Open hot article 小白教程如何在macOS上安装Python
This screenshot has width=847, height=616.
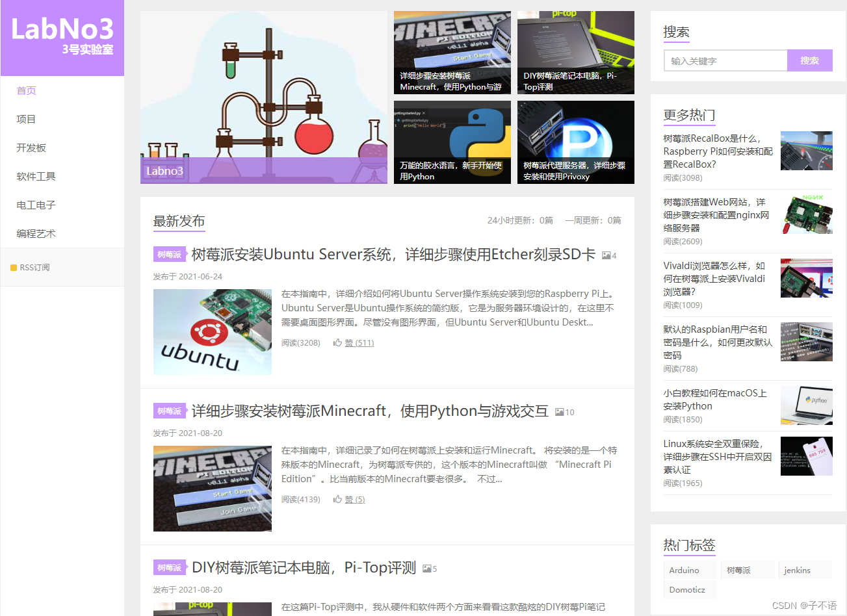(x=715, y=400)
